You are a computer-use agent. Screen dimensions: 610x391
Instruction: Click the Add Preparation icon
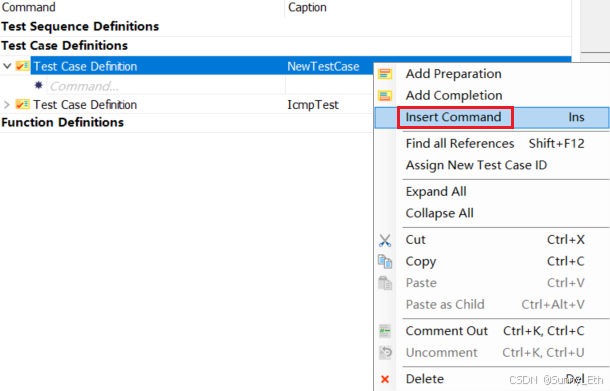coord(385,74)
